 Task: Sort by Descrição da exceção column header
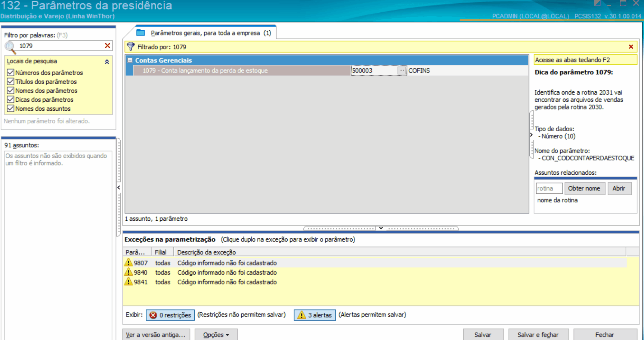tap(400, 252)
